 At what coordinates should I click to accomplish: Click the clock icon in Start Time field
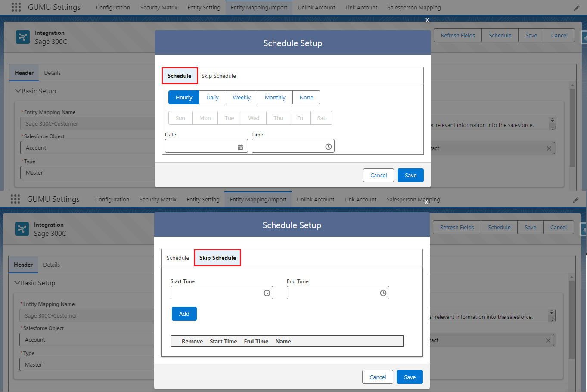[267, 293]
